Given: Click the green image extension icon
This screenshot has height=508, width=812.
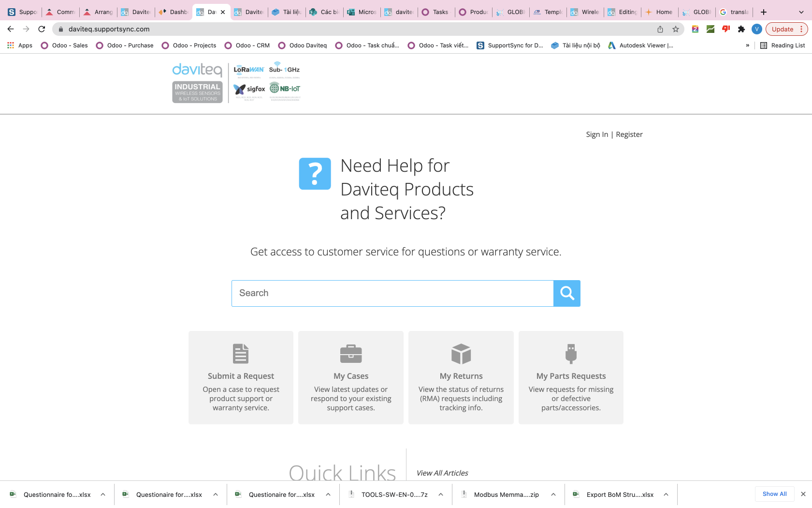Looking at the screenshot, I should tap(710, 29).
